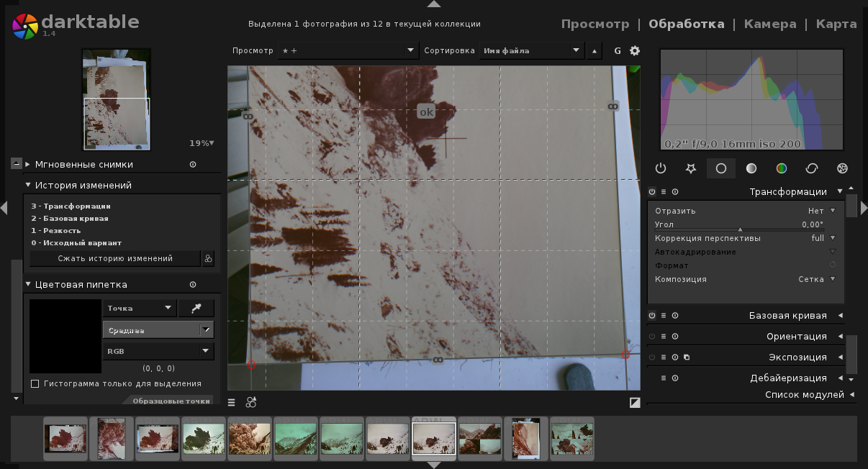This screenshot has width=868, height=469.
Task: Turn off the Базовая кривая module
Action: click(x=652, y=315)
